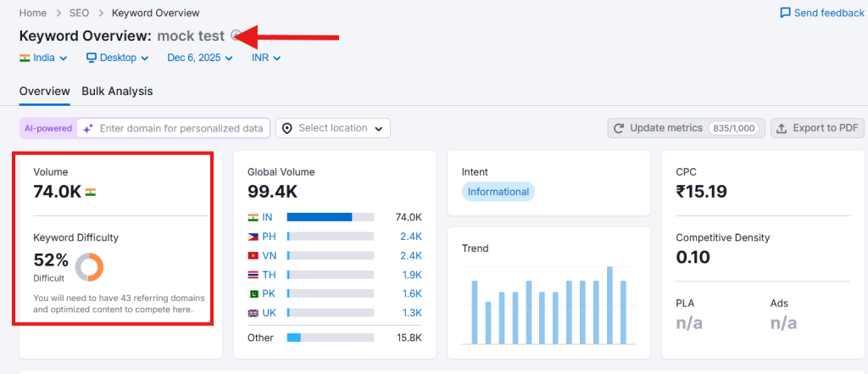Screen dimensions: 868x374
Task: Click the IN flag in Global Volume list
Action: (x=253, y=217)
